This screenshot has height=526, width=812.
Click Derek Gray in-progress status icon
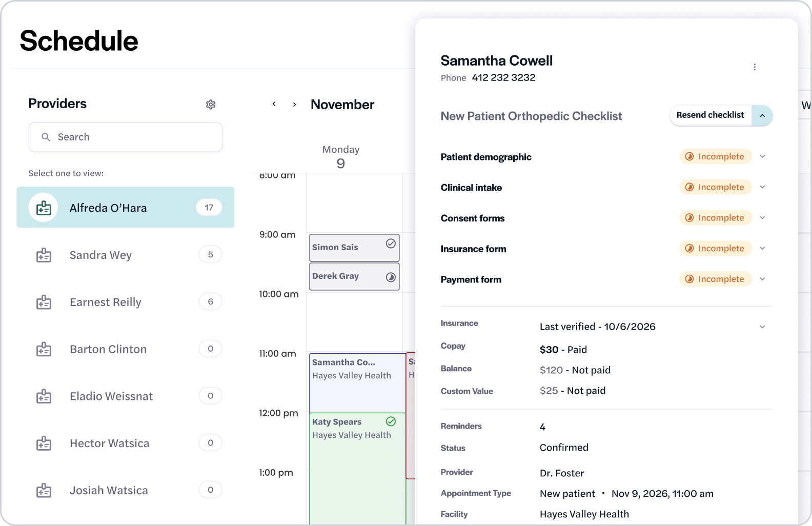coord(391,277)
